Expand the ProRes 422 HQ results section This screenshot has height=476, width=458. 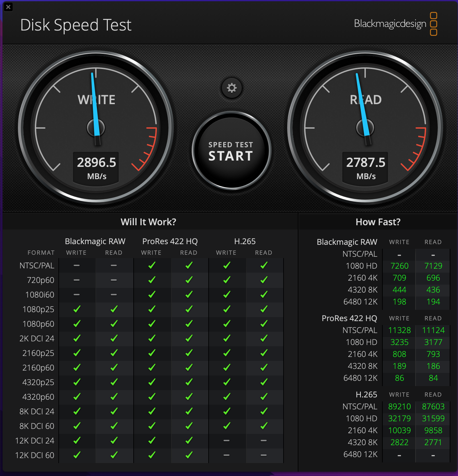click(x=349, y=318)
